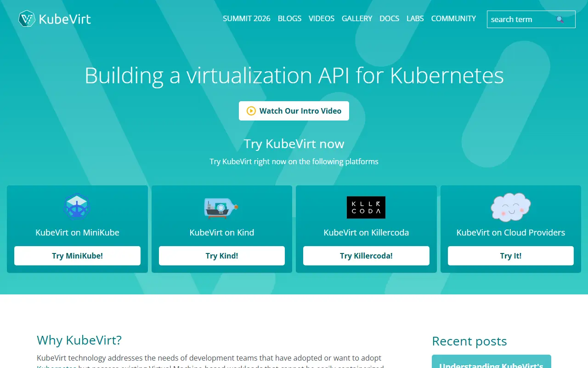Click the MiniKube helm logo icon
Screen dimensions: 588x368
point(77,207)
